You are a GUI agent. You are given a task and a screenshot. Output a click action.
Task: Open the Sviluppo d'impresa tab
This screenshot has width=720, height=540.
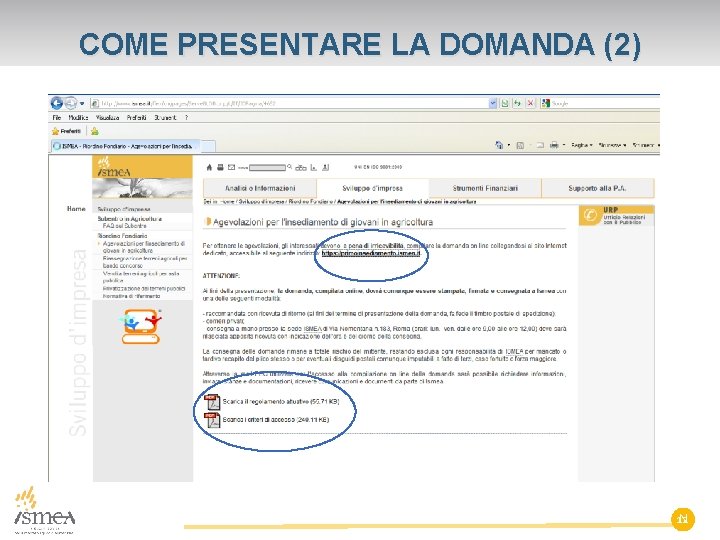(372, 188)
